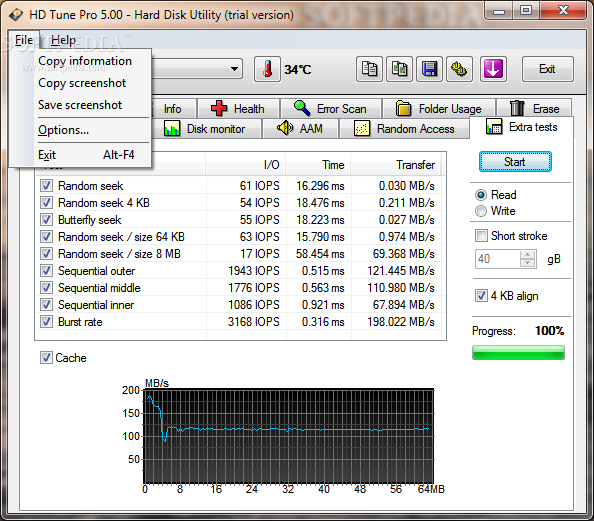Click the Transfer column header
The width and height of the screenshot is (594, 521).
[396, 165]
